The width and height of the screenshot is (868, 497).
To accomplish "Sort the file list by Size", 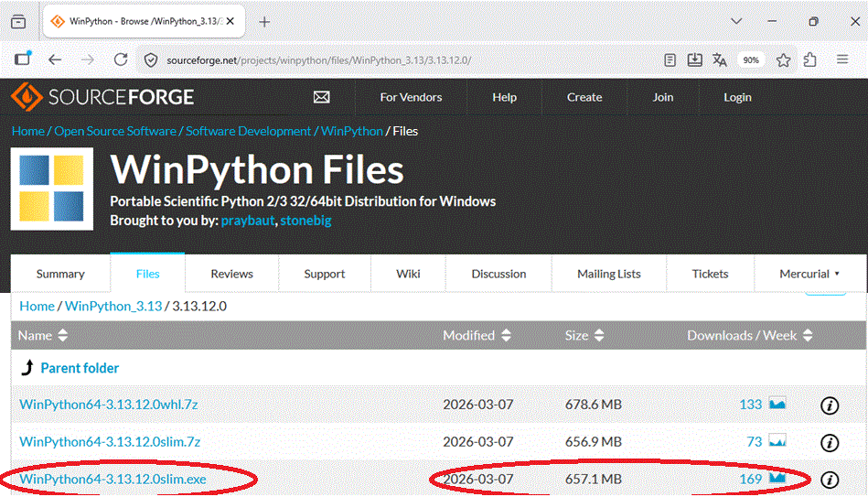I will pyautogui.click(x=584, y=335).
